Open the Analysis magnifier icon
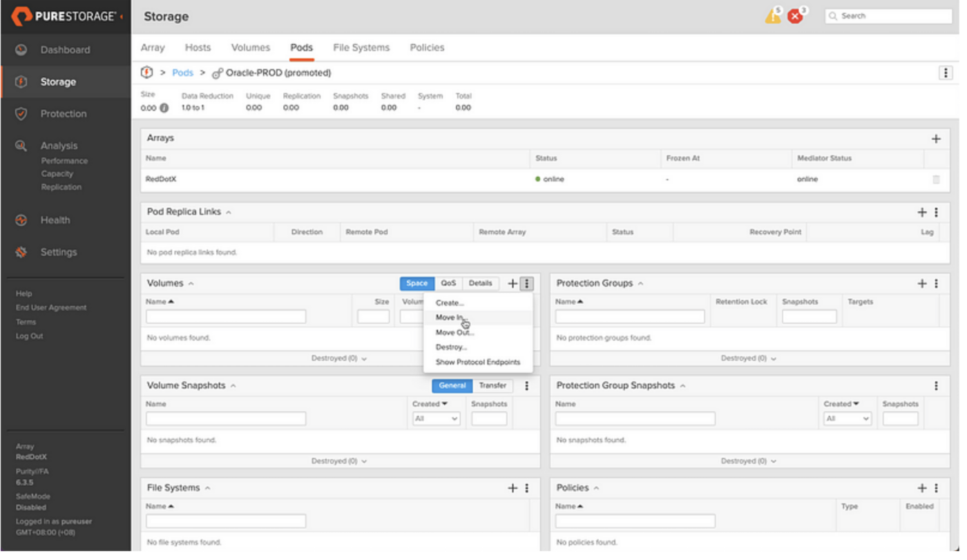This screenshot has height=560, width=967. 21,146
